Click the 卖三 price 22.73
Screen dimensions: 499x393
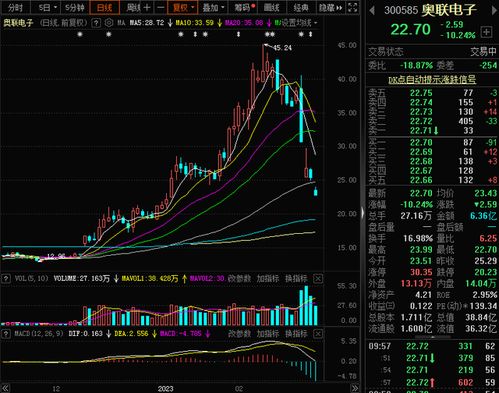tap(421, 112)
